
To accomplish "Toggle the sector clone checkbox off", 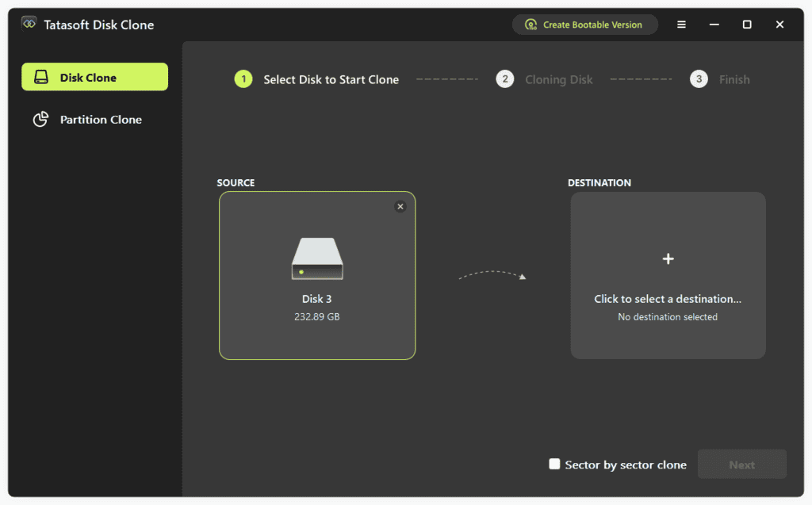I will click(554, 464).
